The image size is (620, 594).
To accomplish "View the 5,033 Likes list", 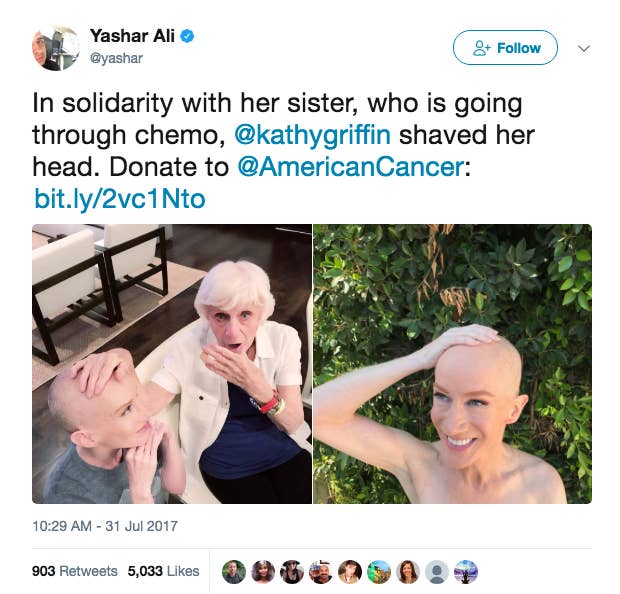I will coord(163,571).
